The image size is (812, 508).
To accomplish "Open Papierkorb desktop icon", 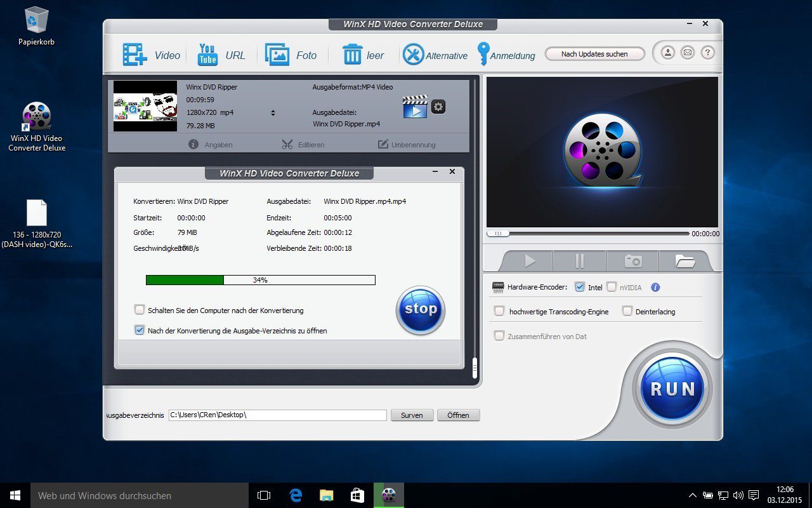I will click(36, 25).
